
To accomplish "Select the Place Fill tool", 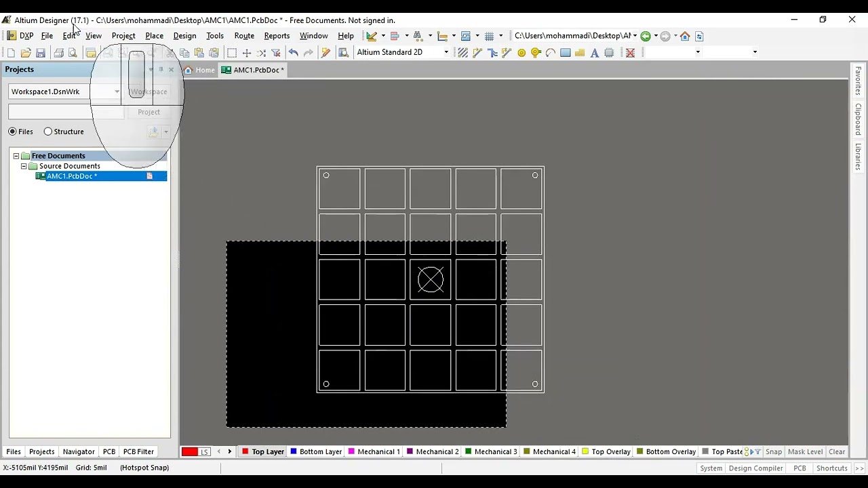I will pyautogui.click(x=565, y=53).
